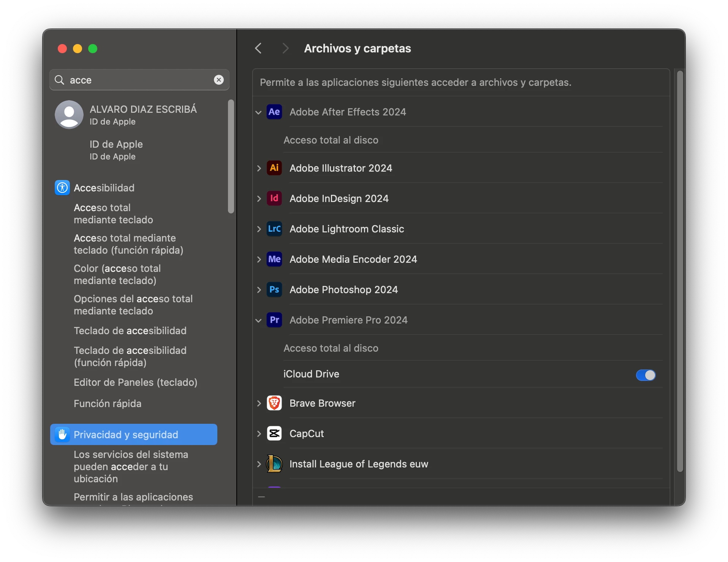Screen dimensions: 728x562
Task: Click the League of Legends icon
Action: tap(274, 464)
